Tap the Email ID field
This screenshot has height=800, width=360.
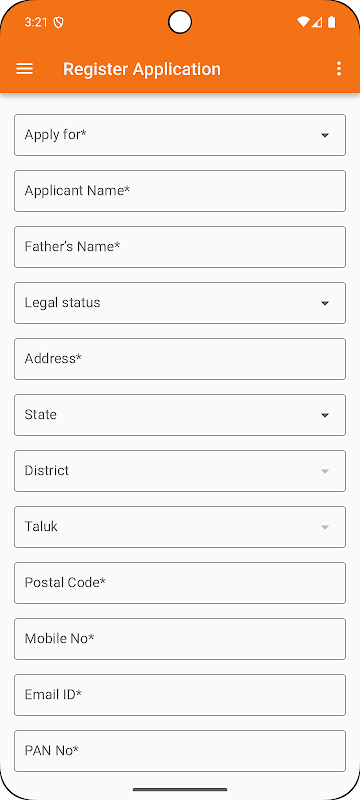(180, 695)
